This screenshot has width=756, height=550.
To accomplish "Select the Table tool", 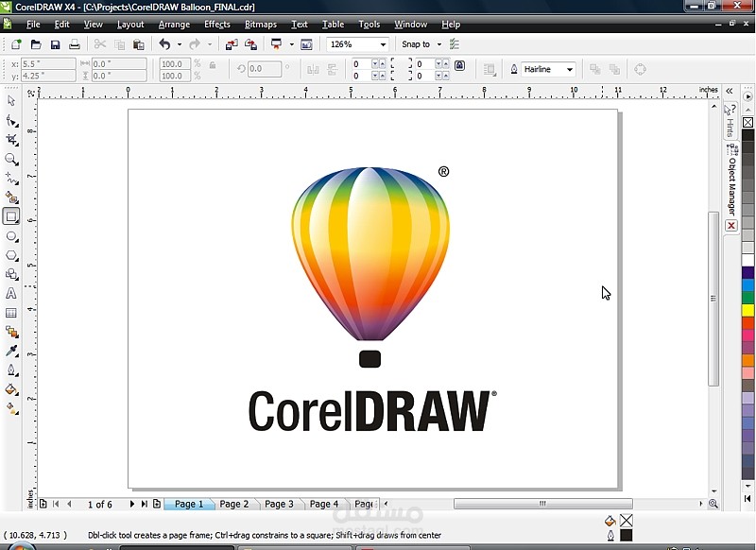I will [x=11, y=313].
